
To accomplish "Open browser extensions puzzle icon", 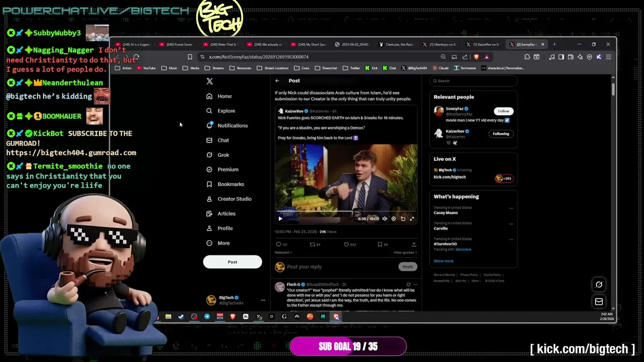I will click(x=527, y=57).
